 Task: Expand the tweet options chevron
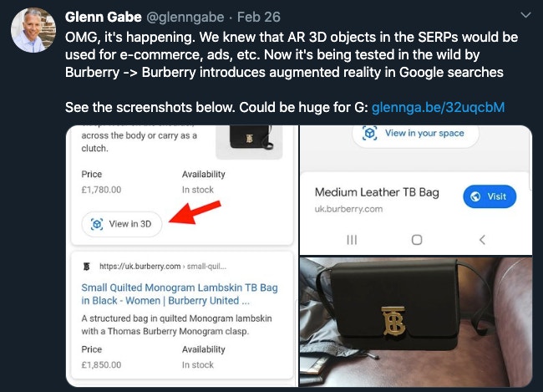[x=525, y=15]
